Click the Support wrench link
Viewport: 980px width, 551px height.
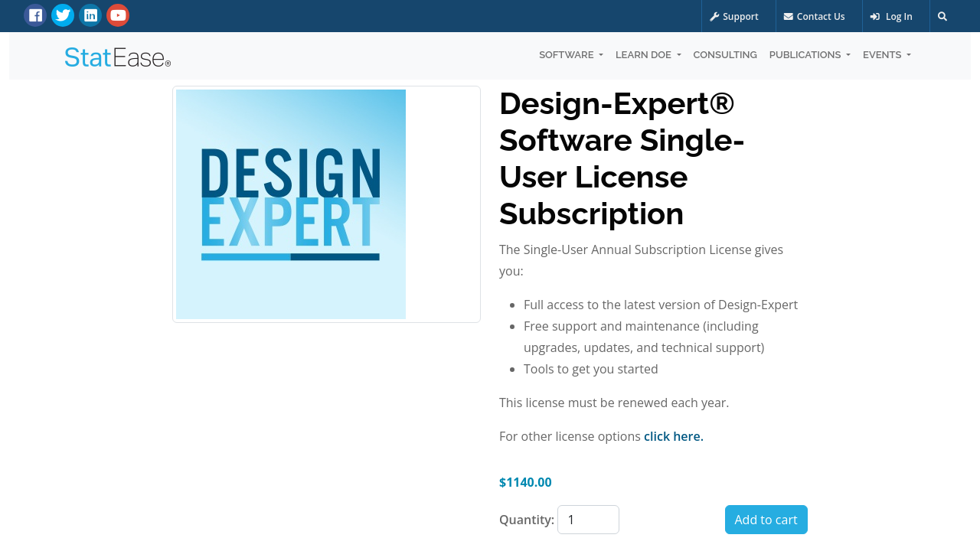click(734, 16)
